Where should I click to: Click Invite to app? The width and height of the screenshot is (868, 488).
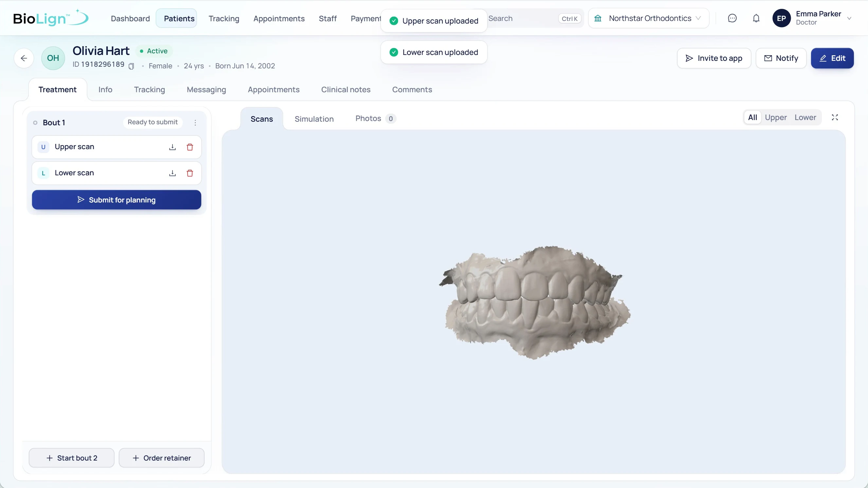714,58
